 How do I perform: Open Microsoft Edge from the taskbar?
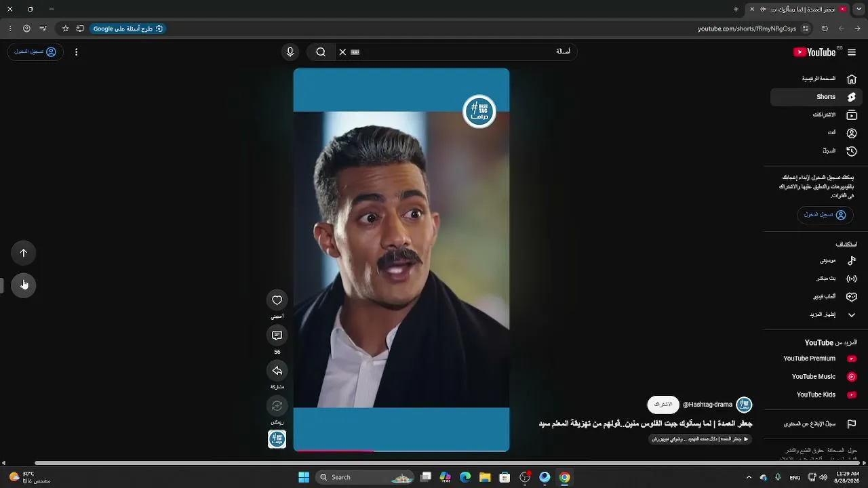465,477
